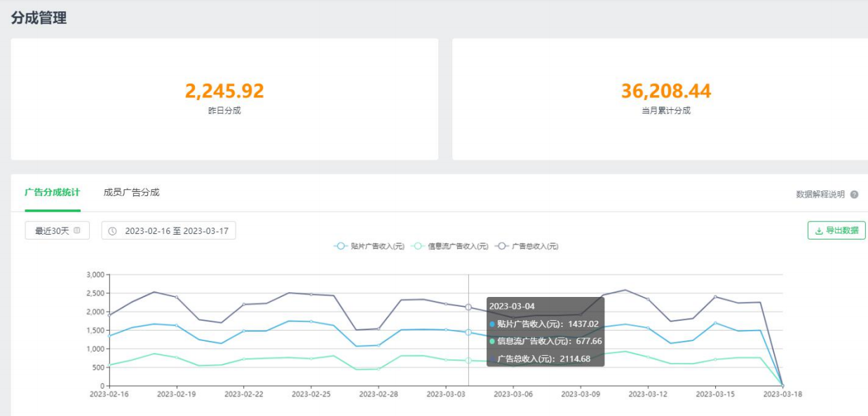Click the blue 贴片广告收入 legend marker
This screenshot has height=416, width=868.
pos(341,247)
